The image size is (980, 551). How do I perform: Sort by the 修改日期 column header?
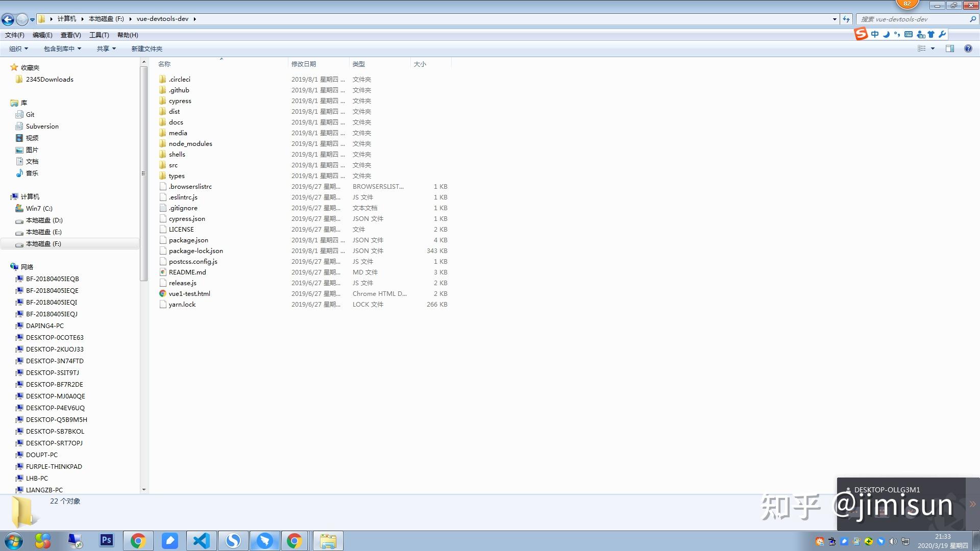click(x=304, y=64)
